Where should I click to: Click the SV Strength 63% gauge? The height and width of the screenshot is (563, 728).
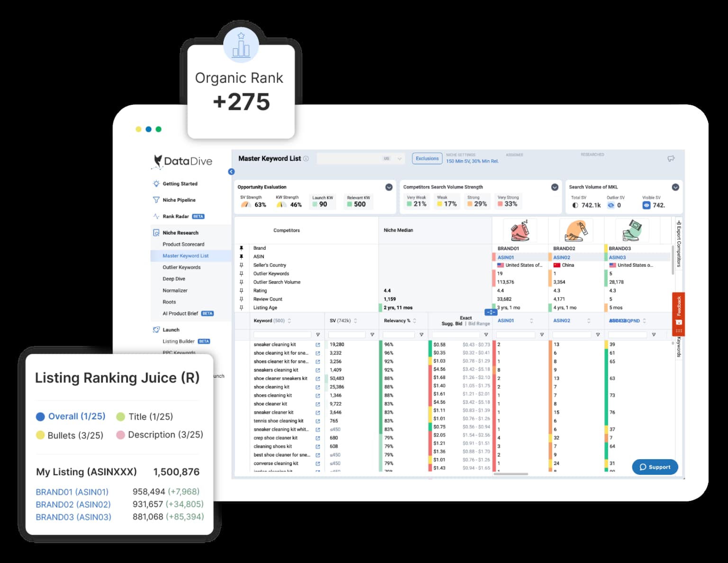246,205
